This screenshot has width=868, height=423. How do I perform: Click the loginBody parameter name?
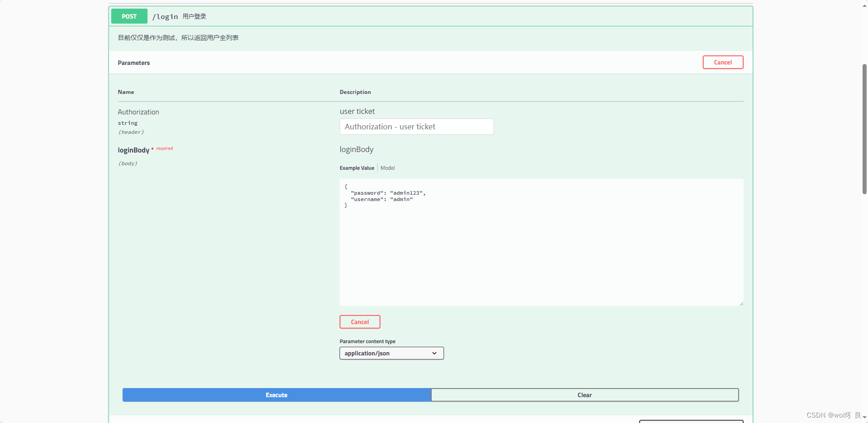(x=133, y=150)
